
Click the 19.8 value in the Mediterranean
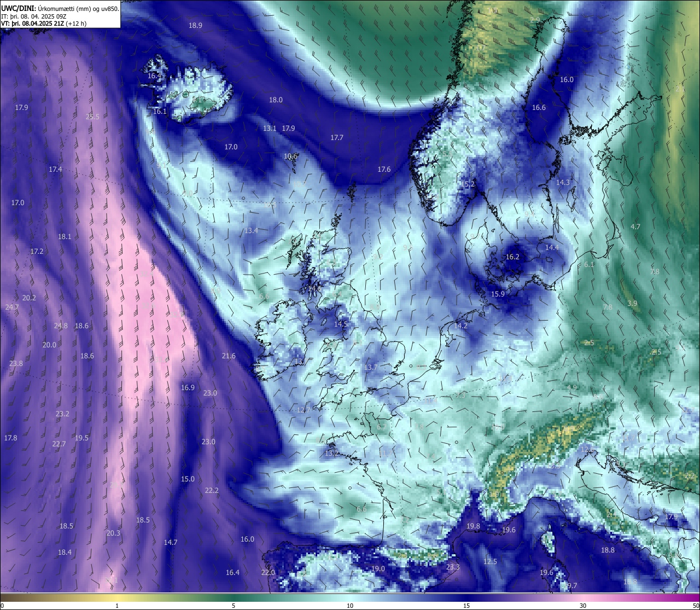coord(473,526)
